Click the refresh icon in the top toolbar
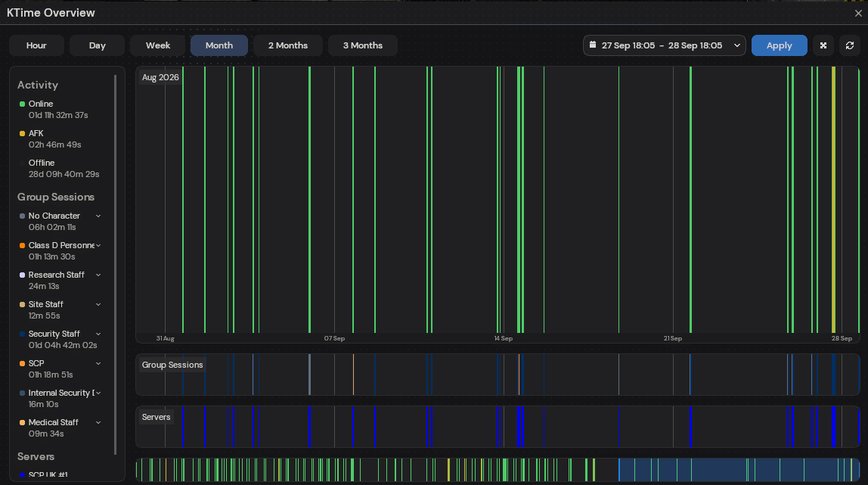 850,45
